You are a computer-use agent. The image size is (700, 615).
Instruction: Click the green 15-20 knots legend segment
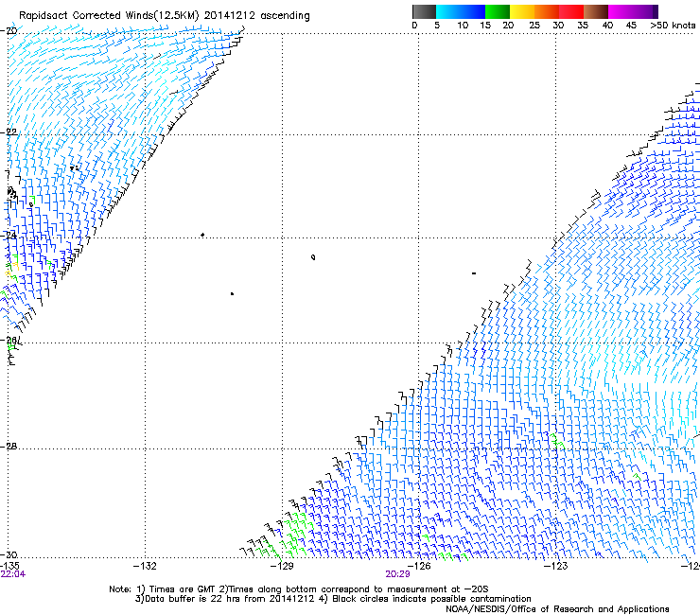click(498, 11)
